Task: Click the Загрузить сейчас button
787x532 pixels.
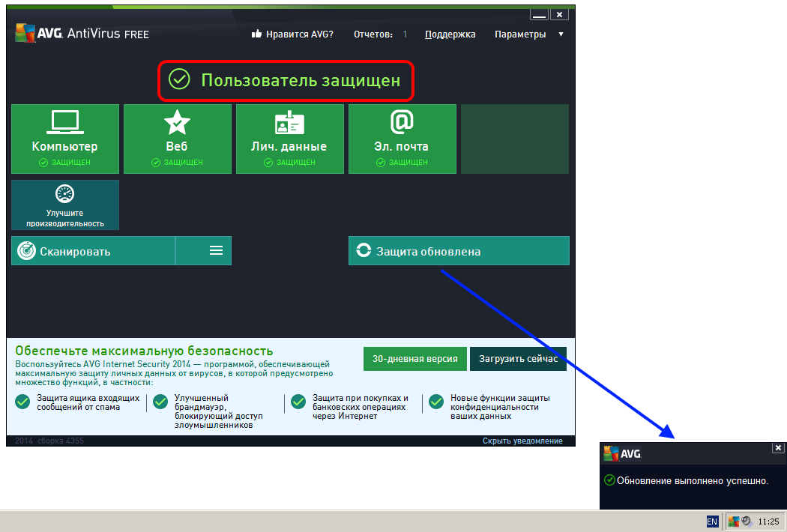Action: [518, 359]
